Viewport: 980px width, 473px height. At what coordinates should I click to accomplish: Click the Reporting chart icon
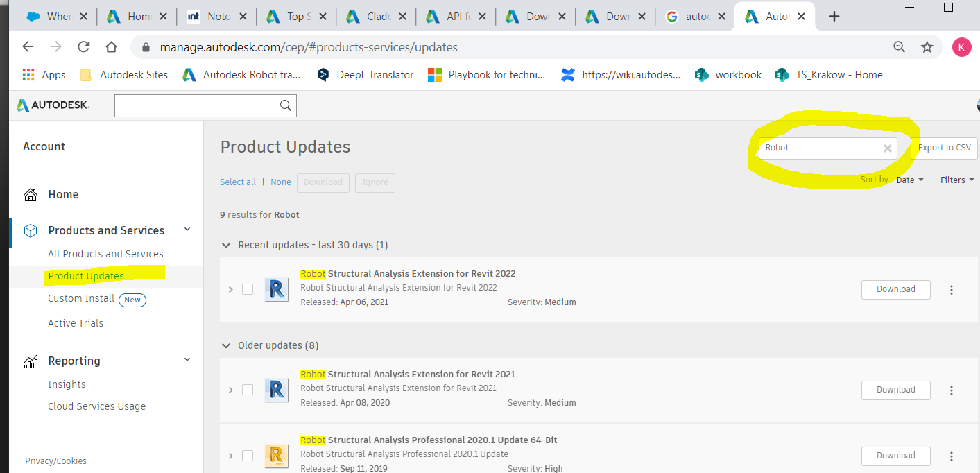pos(31,360)
